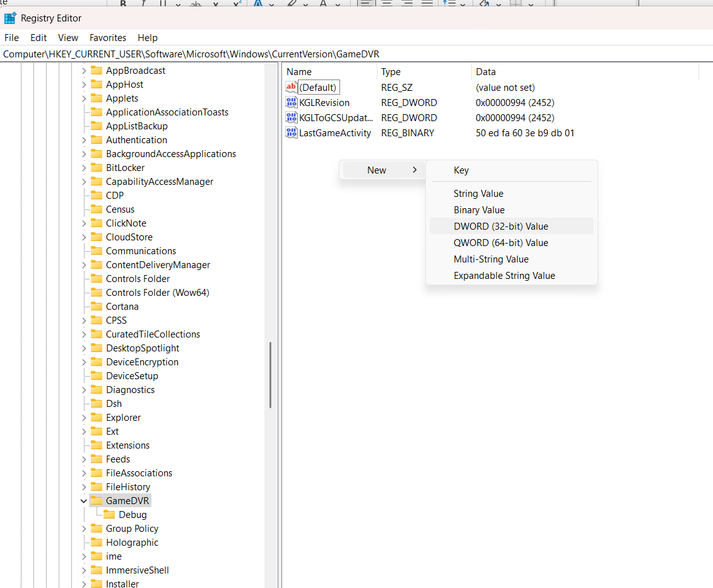Expand the CapabilityAccessManager key
Screen dimensions: 713x588
pyautogui.click(x=84, y=182)
